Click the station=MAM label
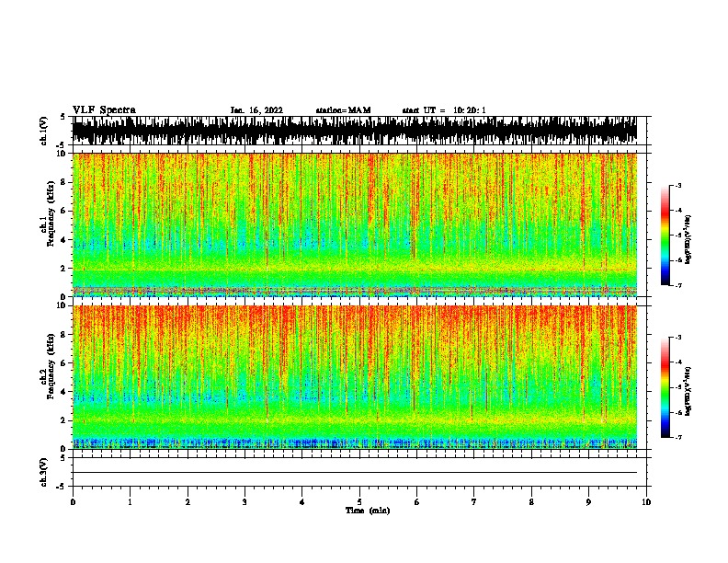 (x=343, y=110)
